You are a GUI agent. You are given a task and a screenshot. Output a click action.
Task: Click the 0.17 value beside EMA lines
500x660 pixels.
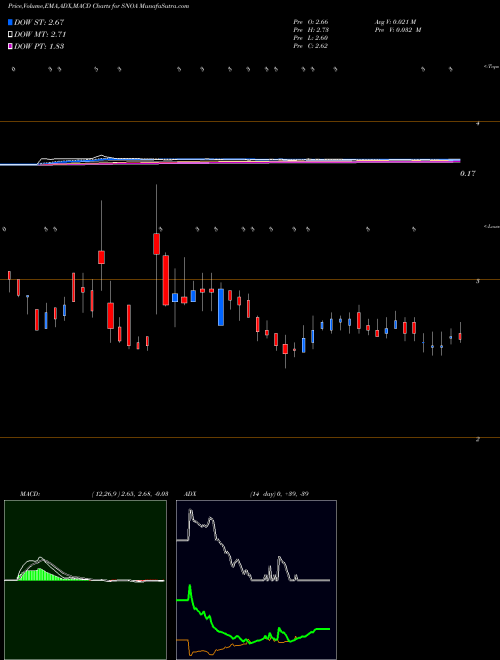[x=468, y=173]
